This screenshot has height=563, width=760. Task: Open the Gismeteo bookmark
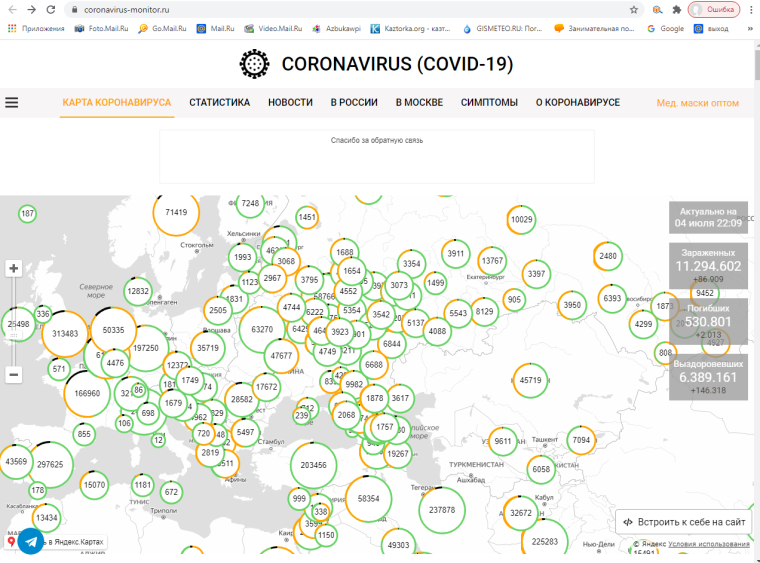click(511, 29)
